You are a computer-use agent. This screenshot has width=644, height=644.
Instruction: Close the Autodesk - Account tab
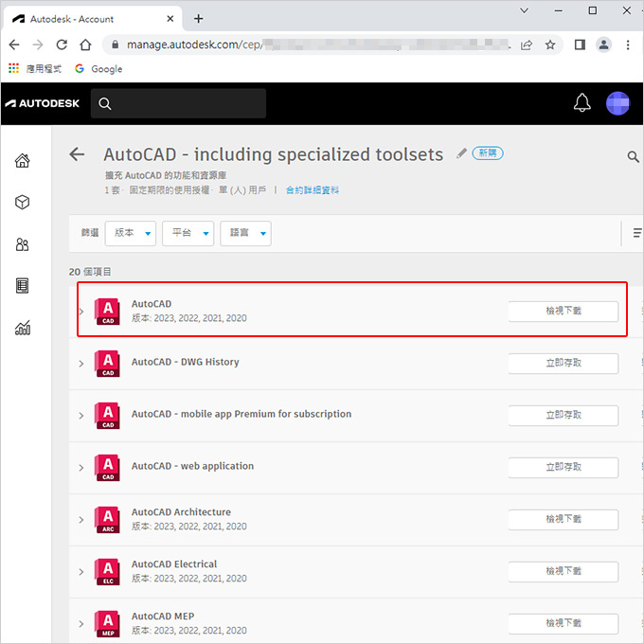point(170,19)
